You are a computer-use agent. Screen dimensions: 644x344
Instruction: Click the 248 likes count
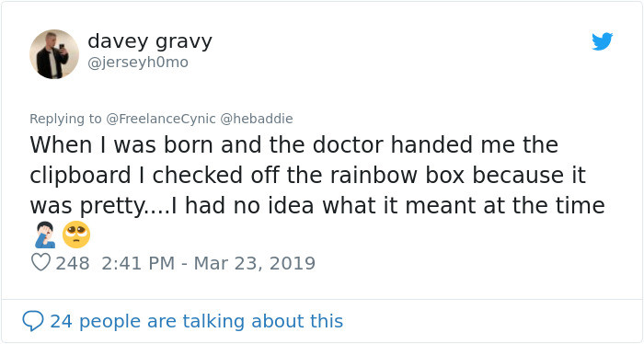(73, 263)
